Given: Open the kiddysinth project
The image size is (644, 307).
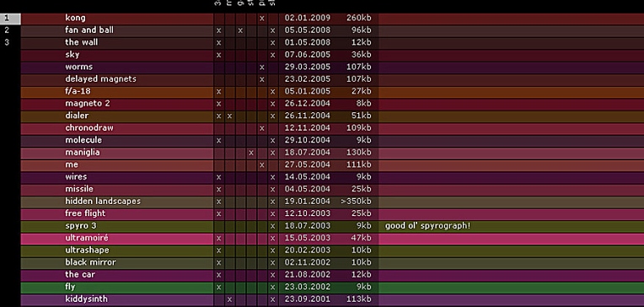Looking at the screenshot, I should (x=86, y=299).
